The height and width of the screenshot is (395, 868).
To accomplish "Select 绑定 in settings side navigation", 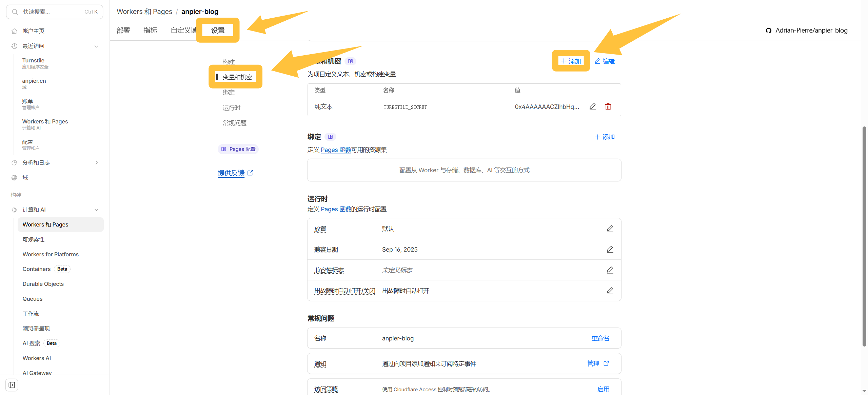I will click(x=229, y=93).
